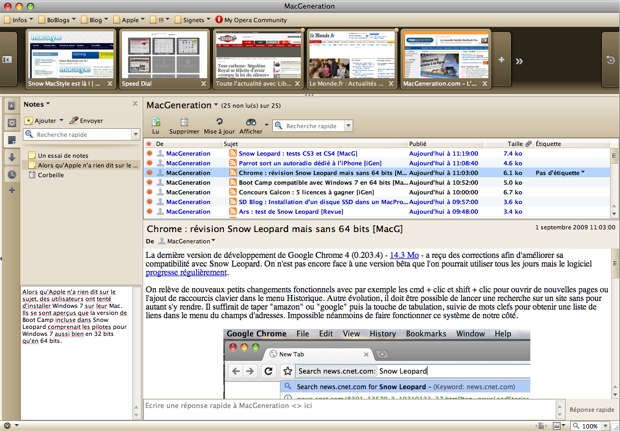Open Afficher dropdown arrow
This screenshot has width=620, height=431.
(x=267, y=125)
